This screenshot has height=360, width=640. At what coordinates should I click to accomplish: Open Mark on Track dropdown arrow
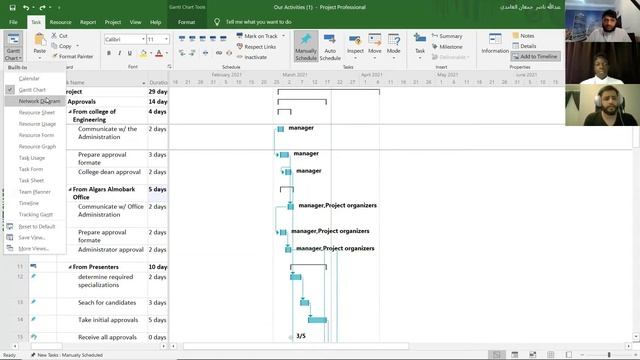(x=284, y=36)
